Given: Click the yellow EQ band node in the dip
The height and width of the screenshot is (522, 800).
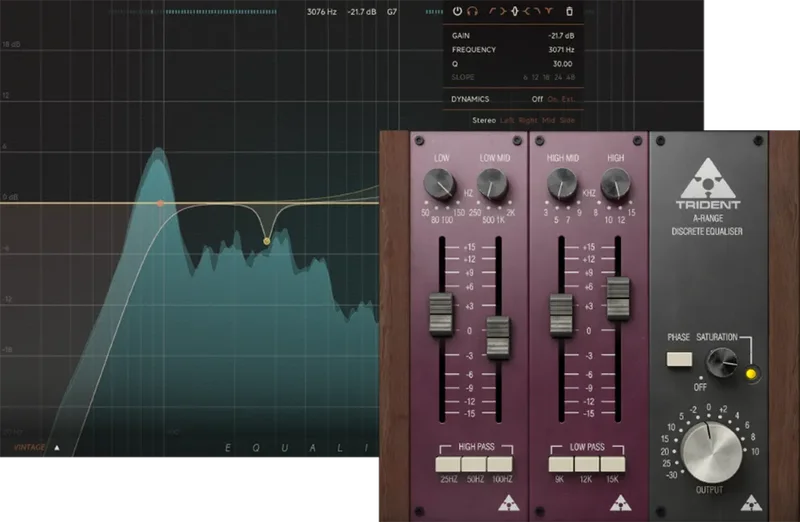Looking at the screenshot, I should coord(266,241).
